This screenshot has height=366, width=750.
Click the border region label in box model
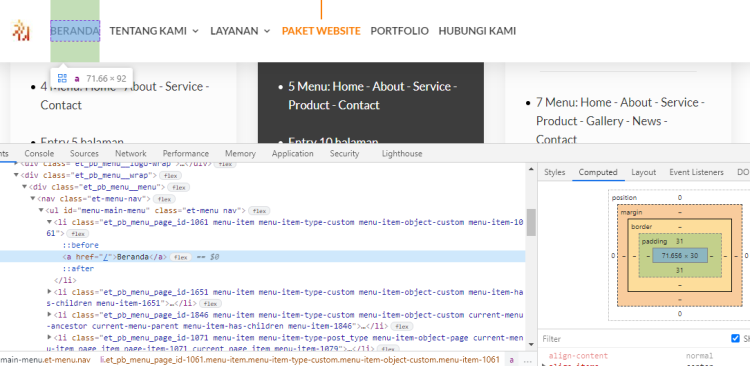[x=641, y=226]
